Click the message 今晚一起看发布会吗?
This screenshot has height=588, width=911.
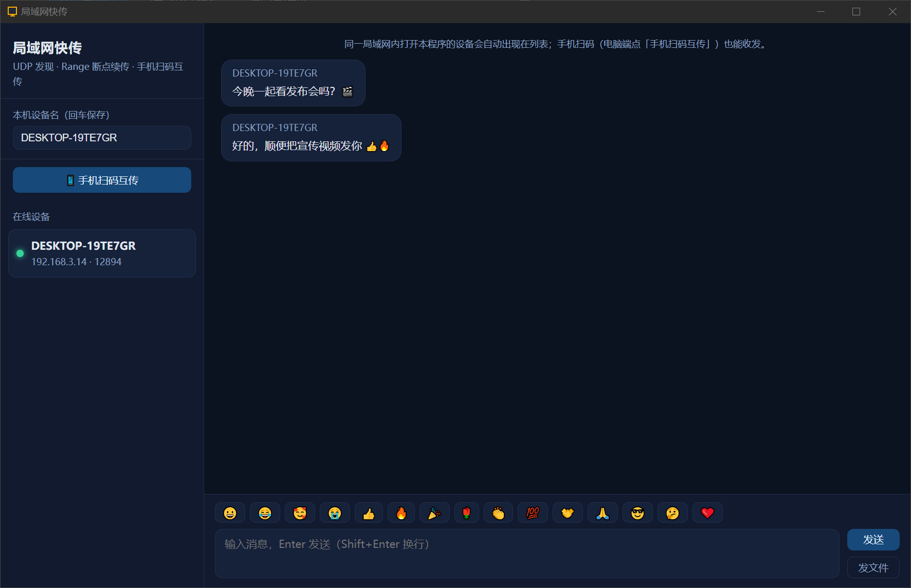293,83
